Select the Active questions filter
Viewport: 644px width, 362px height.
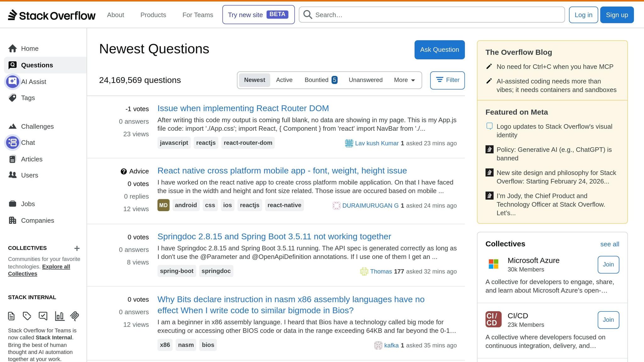pyautogui.click(x=284, y=80)
